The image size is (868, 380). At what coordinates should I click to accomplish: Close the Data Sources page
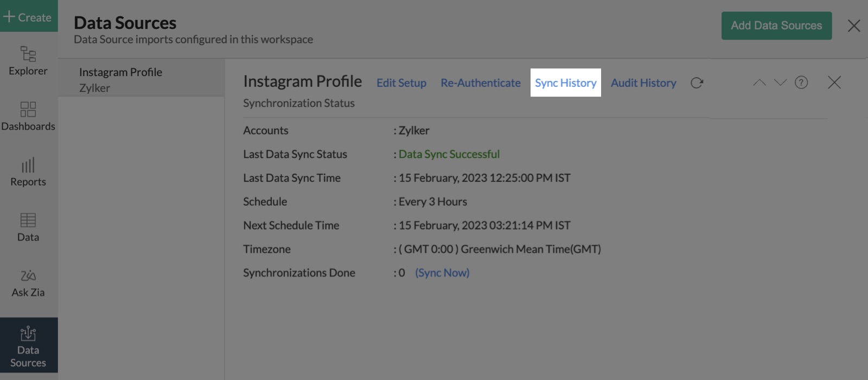854,26
